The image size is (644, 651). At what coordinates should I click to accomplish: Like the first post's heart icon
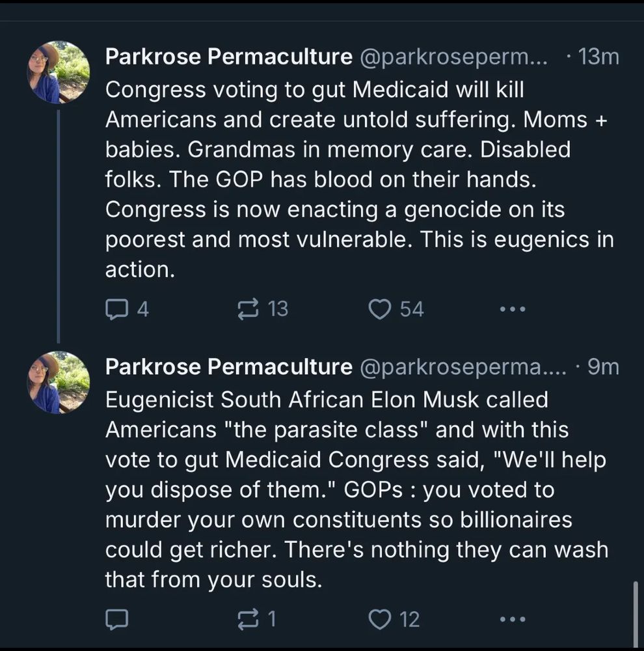(379, 309)
